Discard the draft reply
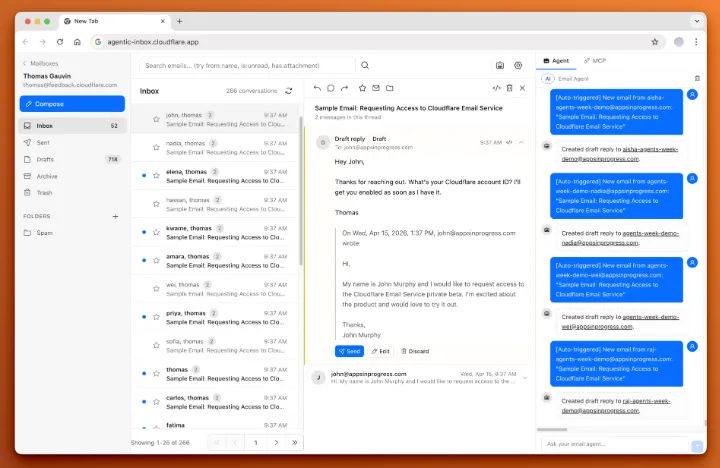720x468 pixels. pyautogui.click(x=415, y=351)
